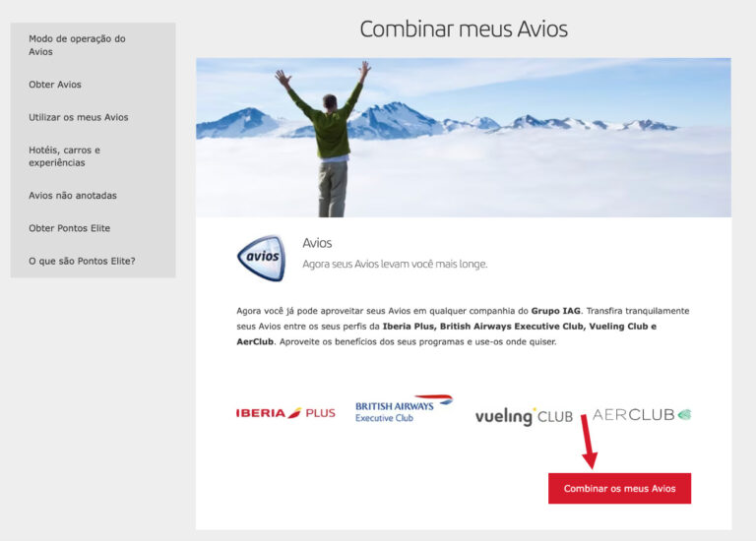Click the AerClub logo
The image size is (756, 541).
point(642,415)
